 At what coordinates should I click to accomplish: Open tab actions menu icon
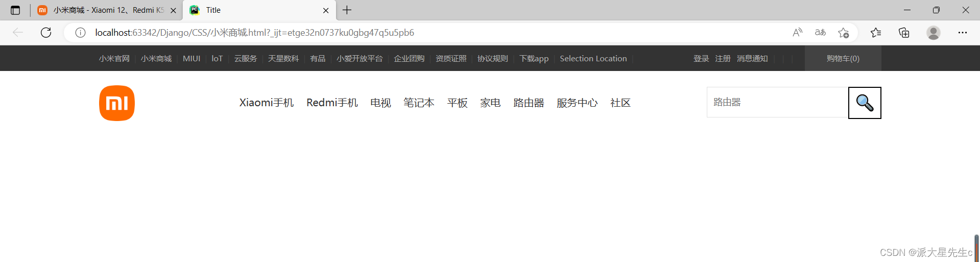coord(15,10)
